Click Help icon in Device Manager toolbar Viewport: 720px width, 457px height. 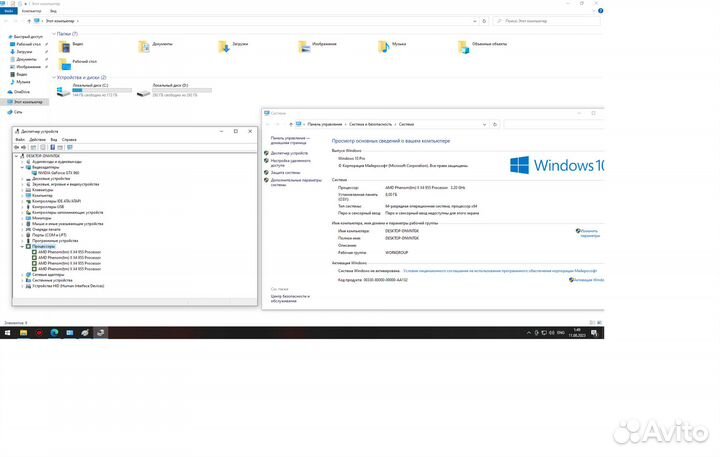click(52, 147)
